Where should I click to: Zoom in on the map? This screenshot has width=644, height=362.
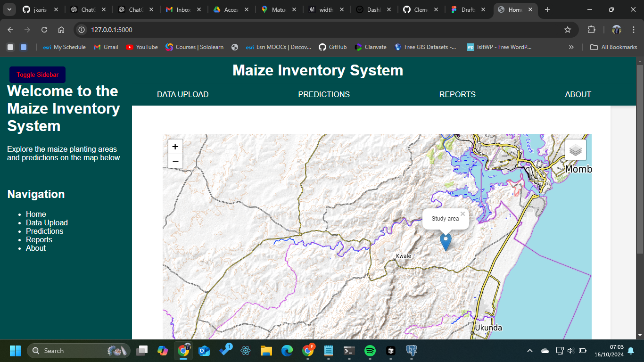[x=175, y=147]
